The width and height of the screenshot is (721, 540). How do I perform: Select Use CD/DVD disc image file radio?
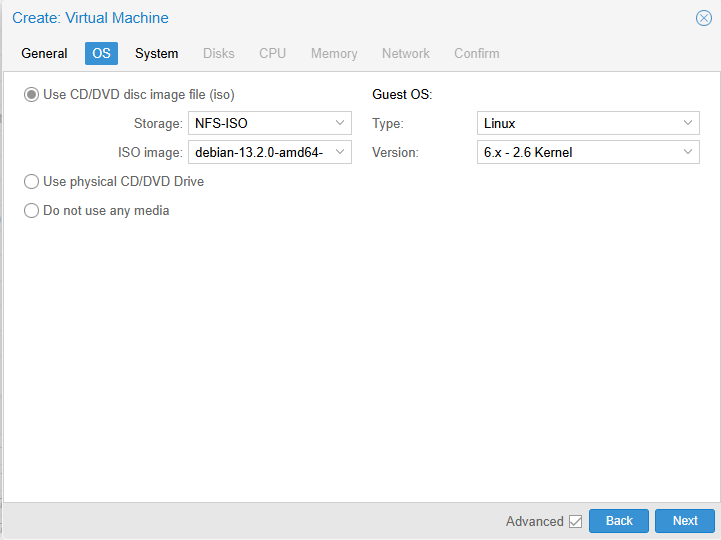[x=32, y=95]
